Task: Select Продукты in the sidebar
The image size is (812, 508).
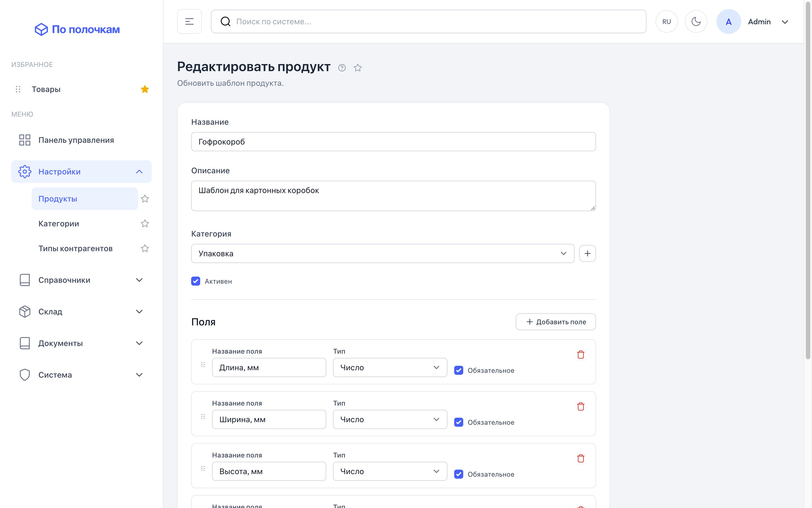Action: pos(85,199)
